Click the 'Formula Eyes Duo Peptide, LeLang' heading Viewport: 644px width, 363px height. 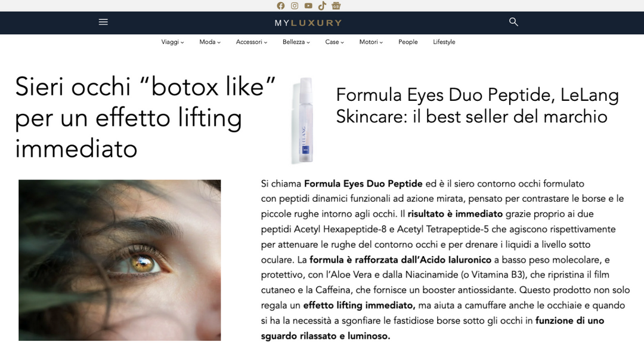[477, 106]
